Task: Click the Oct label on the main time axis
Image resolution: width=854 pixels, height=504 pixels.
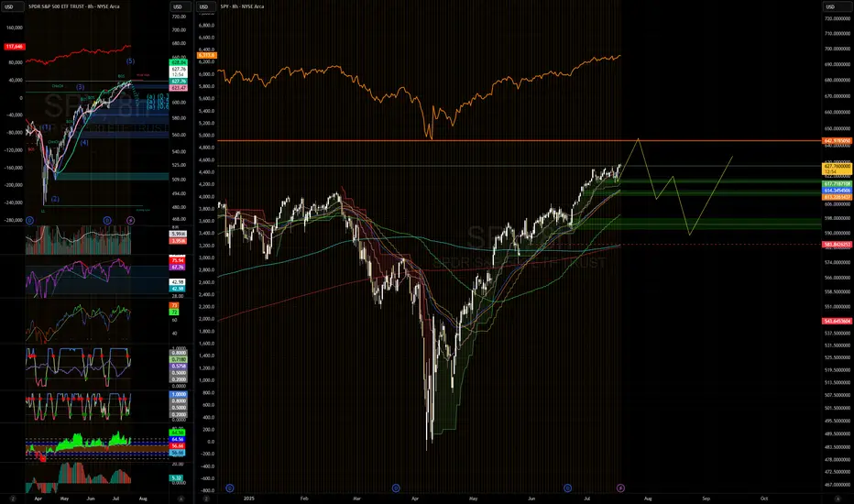Action: coord(764,498)
